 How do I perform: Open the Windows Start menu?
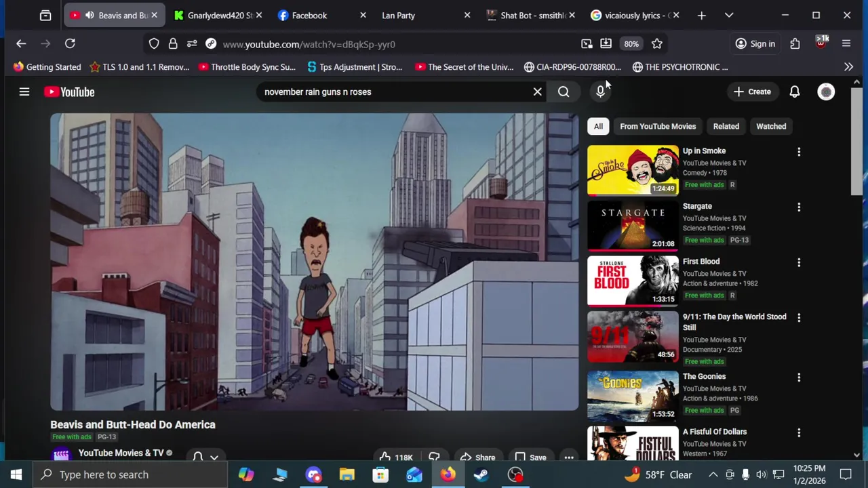(x=16, y=474)
